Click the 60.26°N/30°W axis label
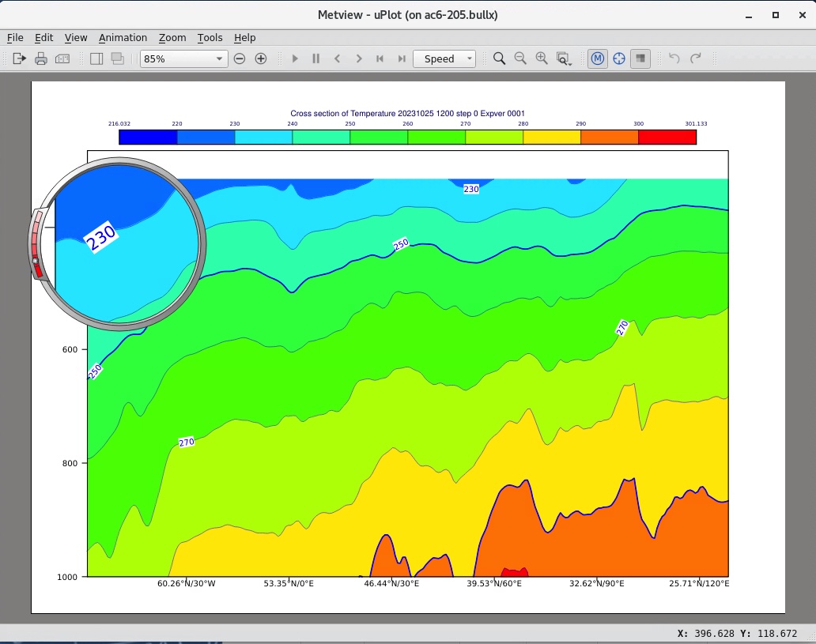Screen dimensions: 816x644 [x=187, y=583]
